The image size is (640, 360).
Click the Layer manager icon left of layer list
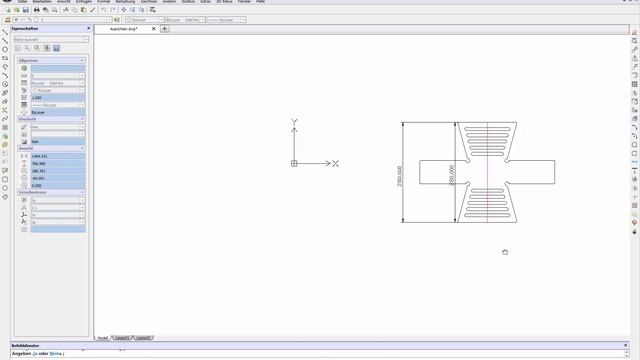coord(7,20)
